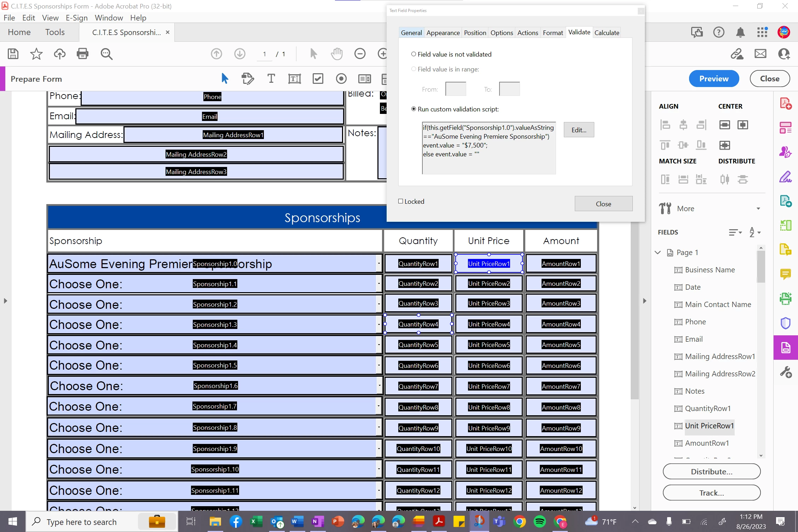The image size is (798, 532).
Task: Click the blue Preview button
Action: [x=714, y=79]
